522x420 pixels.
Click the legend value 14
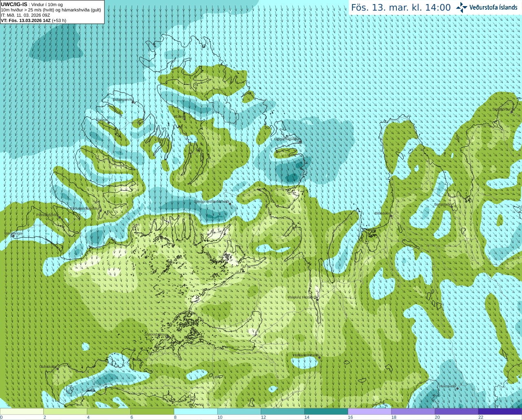pos(307,418)
